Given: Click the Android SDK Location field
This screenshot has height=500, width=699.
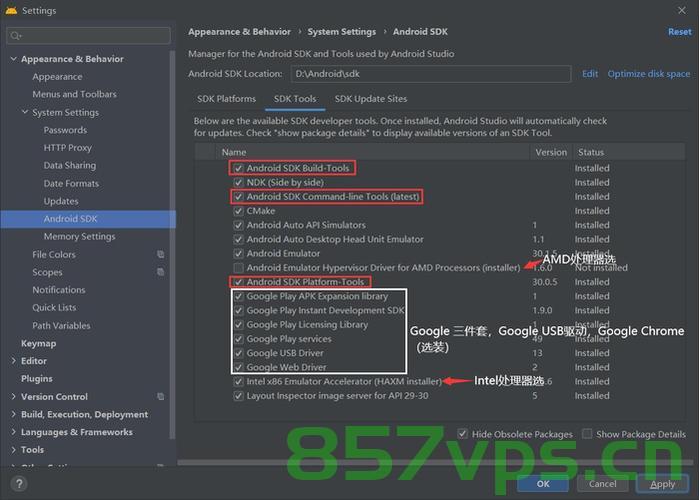Looking at the screenshot, I should click(x=431, y=74).
